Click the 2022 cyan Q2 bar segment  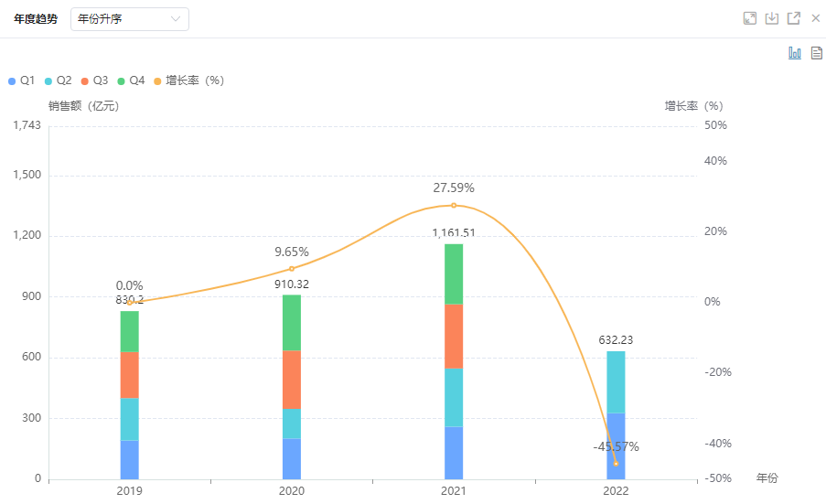(616, 381)
